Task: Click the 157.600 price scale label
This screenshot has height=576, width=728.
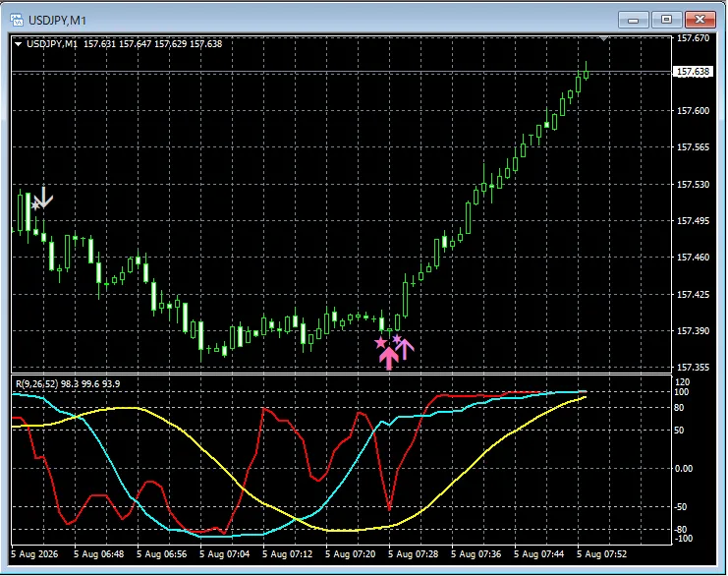Action: click(x=694, y=110)
